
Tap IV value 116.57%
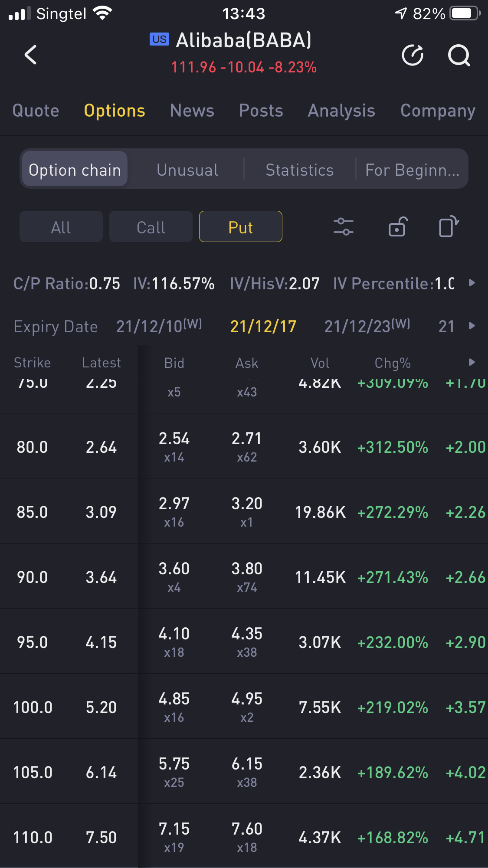183,284
